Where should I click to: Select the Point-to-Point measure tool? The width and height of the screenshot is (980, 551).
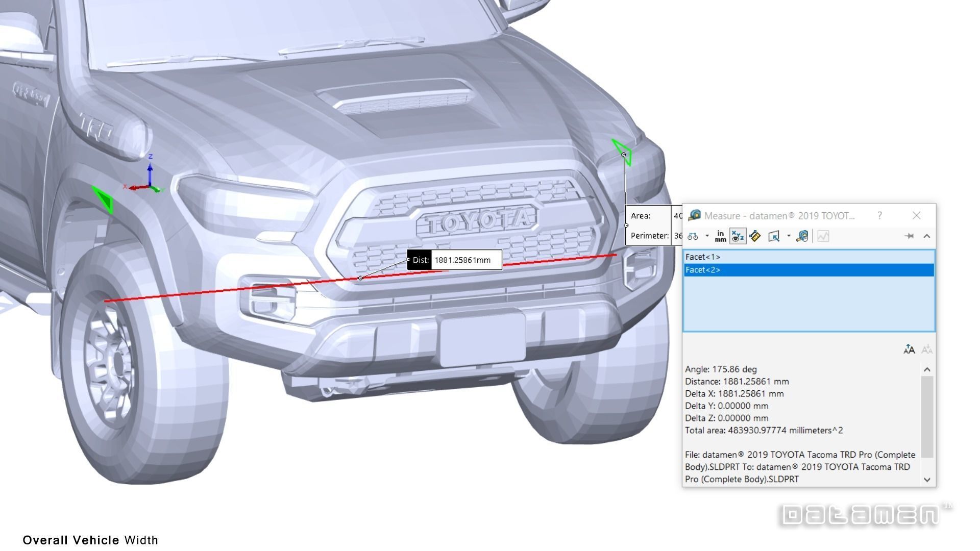click(755, 236)
